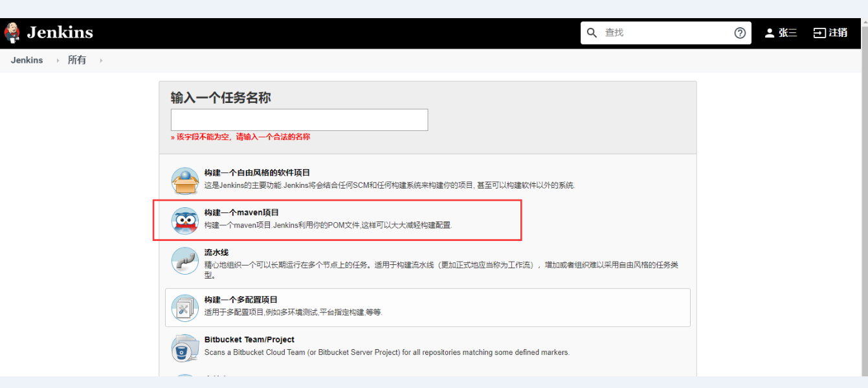The height and width of the screenshot is (388, 868).
Task: Select 构建一个自由风格的软件项目
Action: coord(257,172)
